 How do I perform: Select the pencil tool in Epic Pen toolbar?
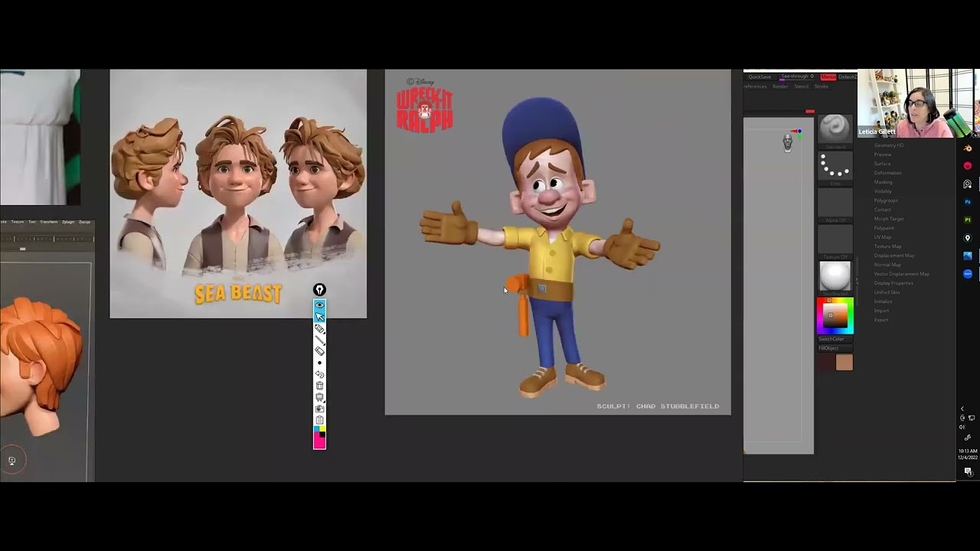pos(319,340)
